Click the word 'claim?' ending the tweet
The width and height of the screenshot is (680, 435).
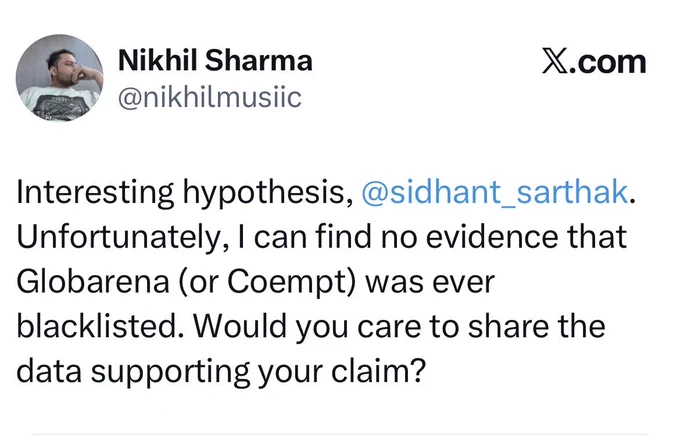[379, 371]
